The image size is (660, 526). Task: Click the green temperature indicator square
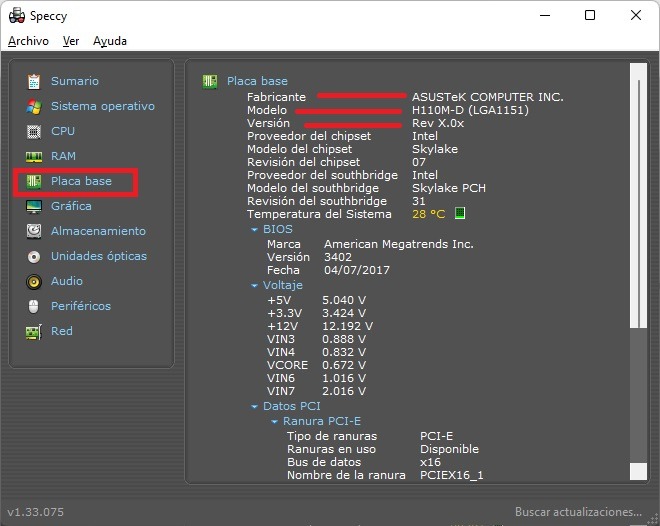[x=460, y=213]
